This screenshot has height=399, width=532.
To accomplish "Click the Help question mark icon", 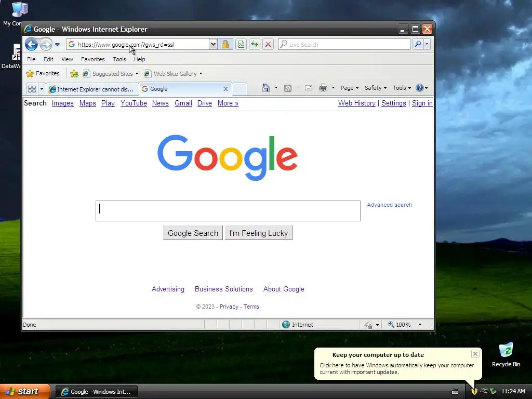I will pos(420,88).
